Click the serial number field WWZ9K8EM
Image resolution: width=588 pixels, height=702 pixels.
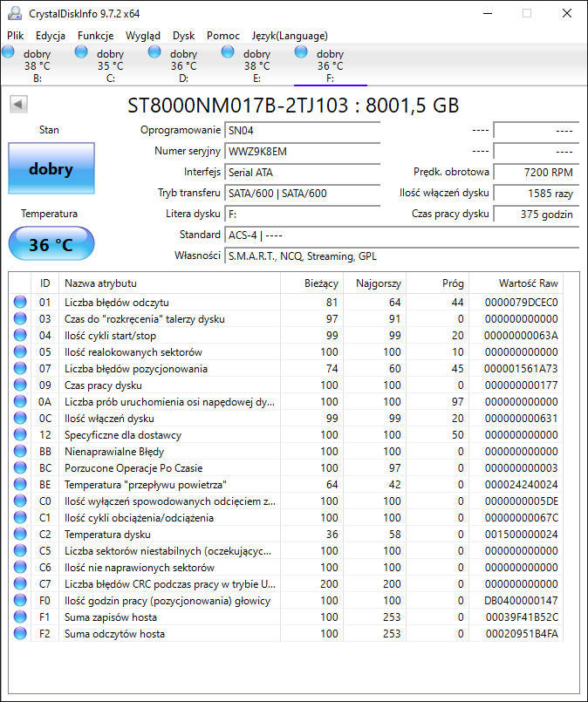pyautogui.click(x=302, y=152)
